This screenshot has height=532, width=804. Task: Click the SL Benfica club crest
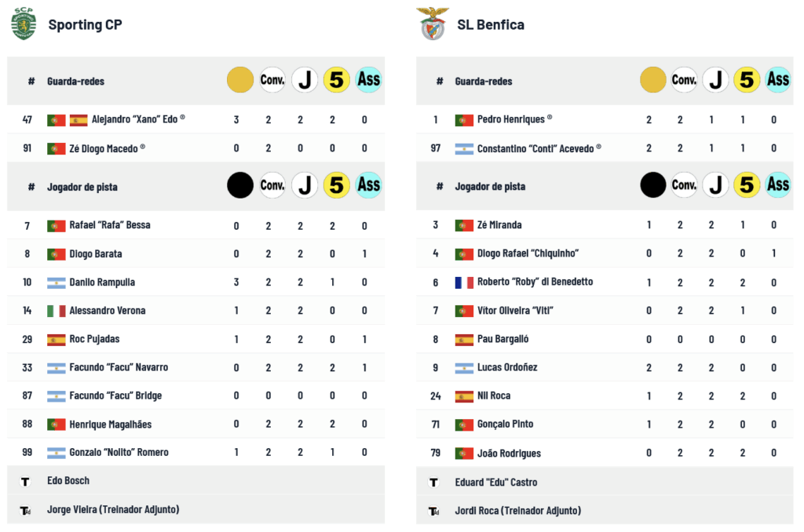point(433,24)
